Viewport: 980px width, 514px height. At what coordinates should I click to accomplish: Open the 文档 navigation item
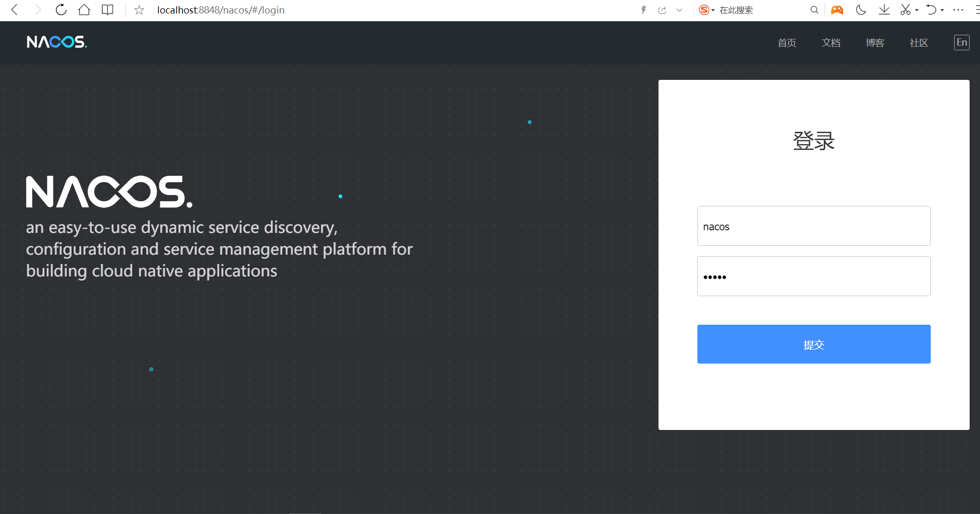point(831,43)
